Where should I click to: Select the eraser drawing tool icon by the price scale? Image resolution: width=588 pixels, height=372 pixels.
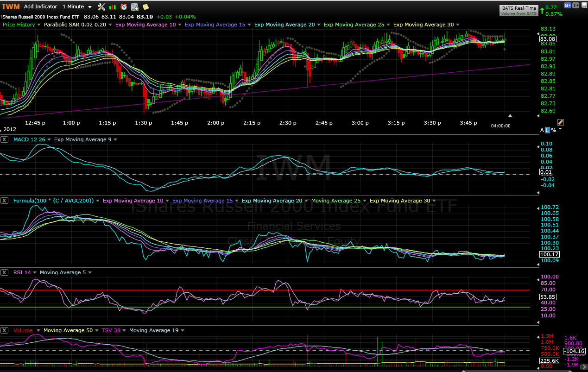pyautogui.click(x=560, y=122)
